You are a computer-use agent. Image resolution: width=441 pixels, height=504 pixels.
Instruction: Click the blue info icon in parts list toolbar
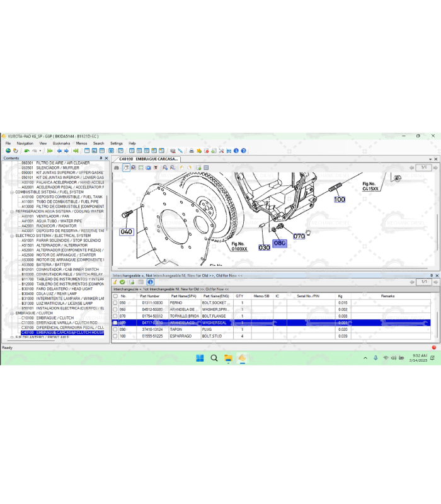[151, 282]
